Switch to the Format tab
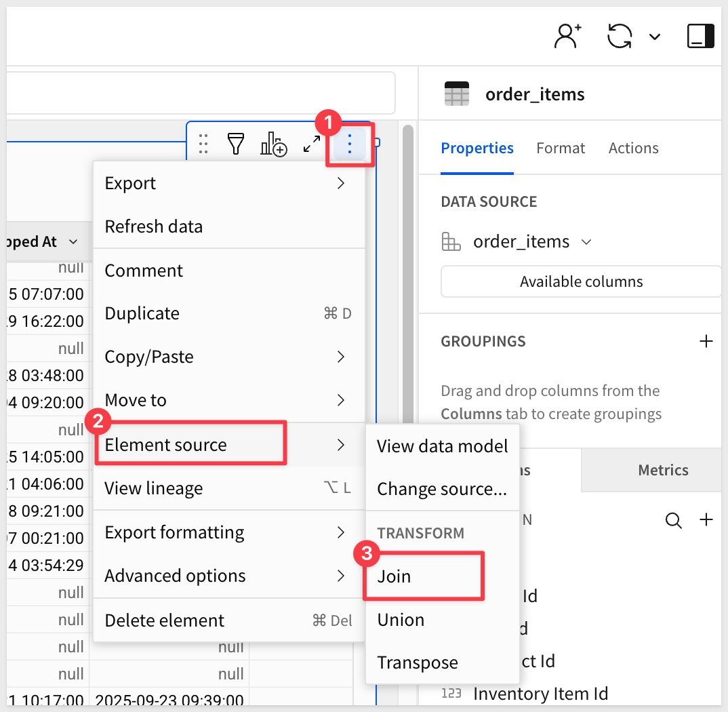Image resolution: width=728 pixels, height=712 pixels. 561,148
